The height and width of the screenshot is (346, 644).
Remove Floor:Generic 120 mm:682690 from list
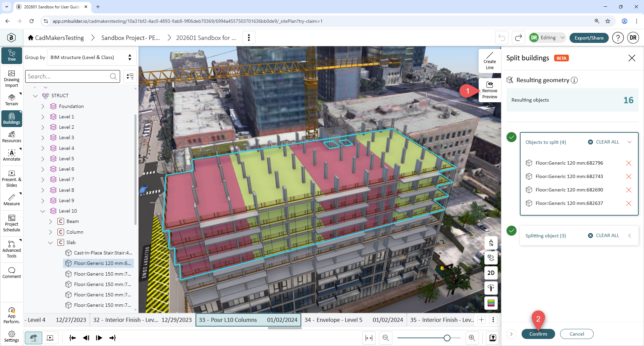click(x=629, y=190)
